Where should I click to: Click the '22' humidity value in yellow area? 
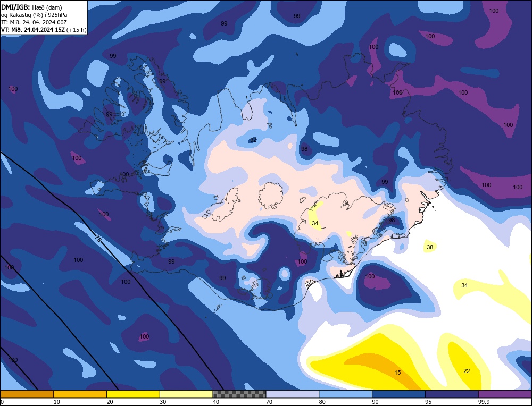coord(467,371)
